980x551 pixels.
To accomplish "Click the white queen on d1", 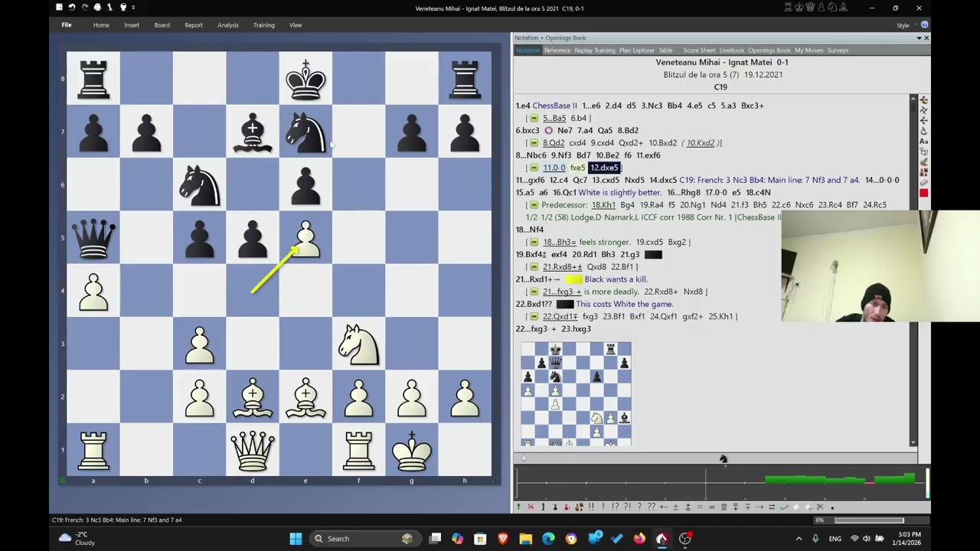I will point(252,449).
